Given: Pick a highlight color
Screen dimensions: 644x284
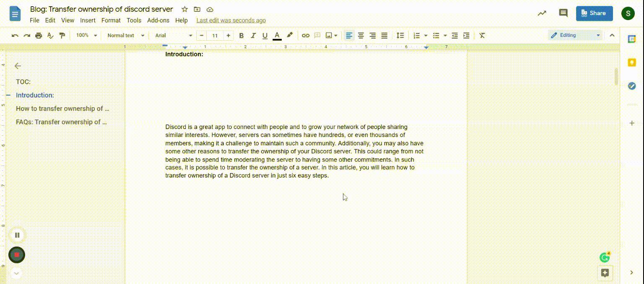Looking at the screenshot, I should [290, 35].
